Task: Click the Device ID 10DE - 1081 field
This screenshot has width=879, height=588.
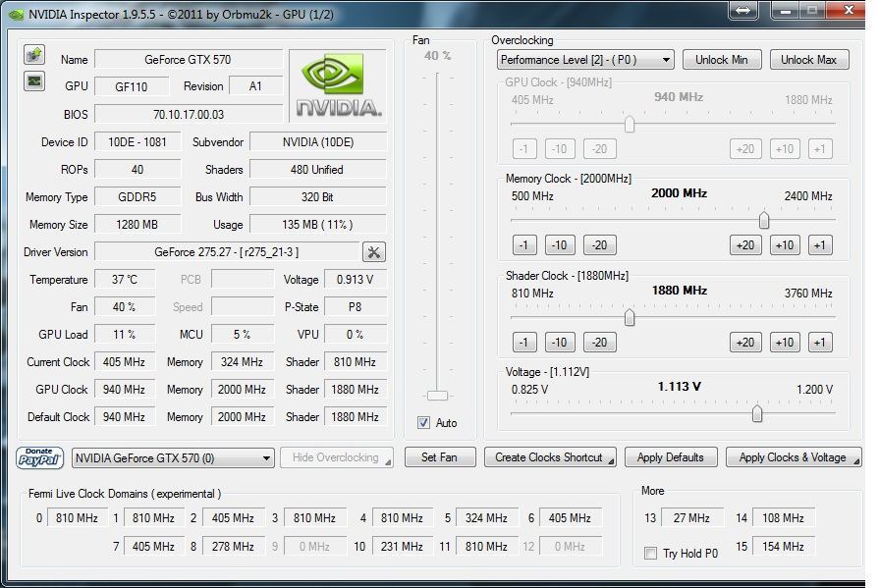Action: pyautogui.click(x=137, y=142)
